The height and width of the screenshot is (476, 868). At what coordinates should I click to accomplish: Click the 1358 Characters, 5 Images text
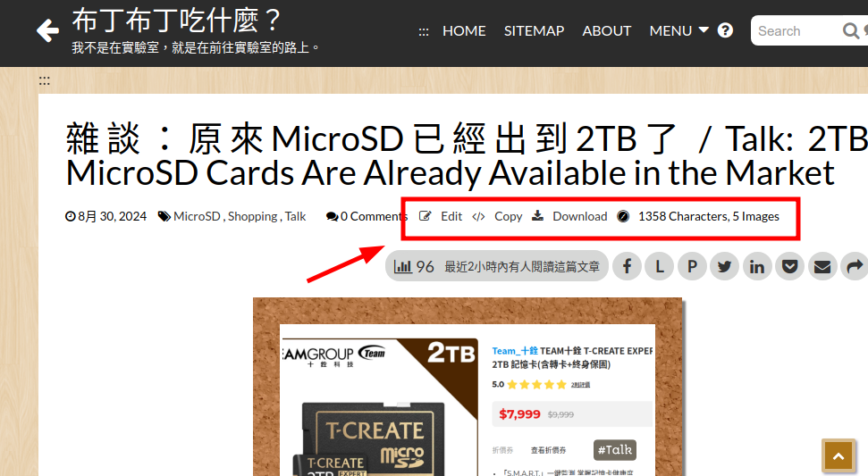click(709, 216)
